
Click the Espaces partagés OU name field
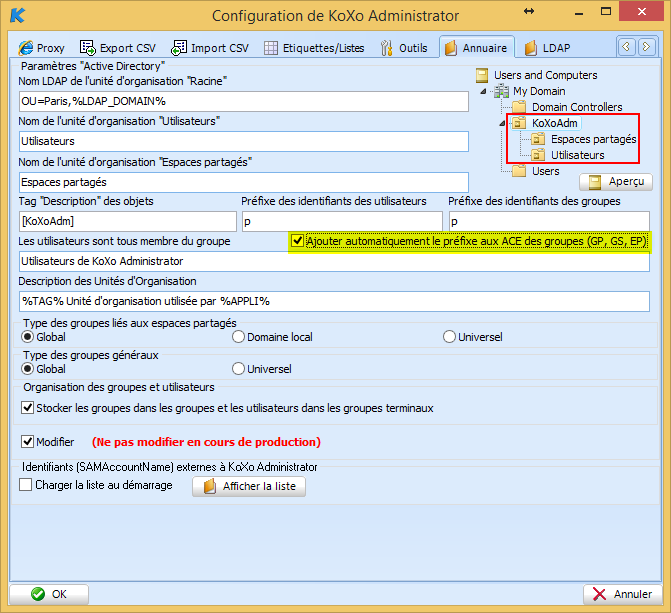[244, 182]
